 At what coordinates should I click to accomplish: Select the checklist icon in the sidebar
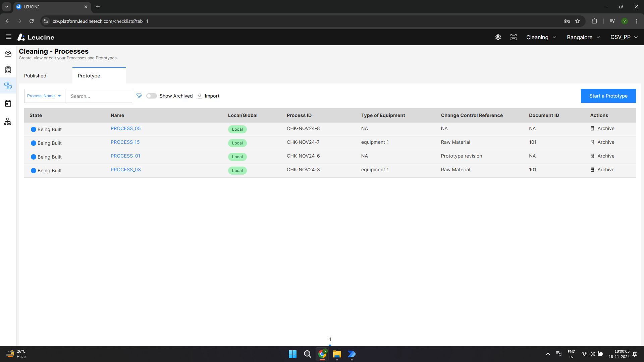[x=8, y=70]
